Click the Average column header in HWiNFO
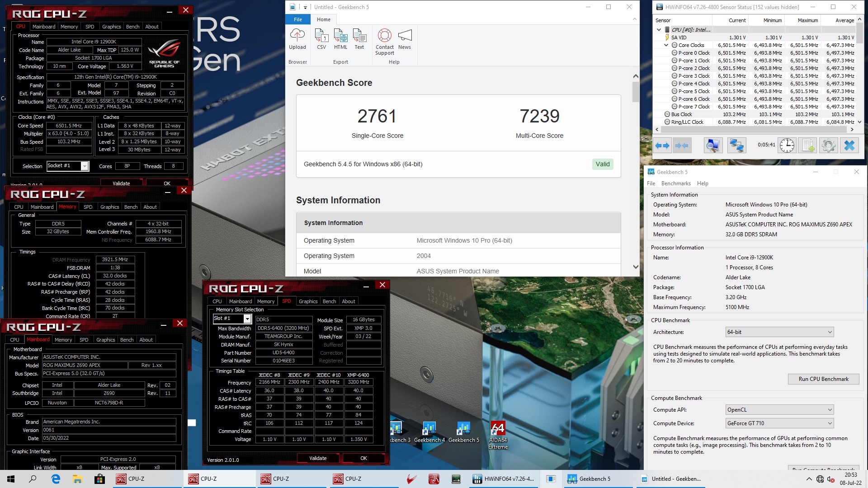 coord(838,20)
